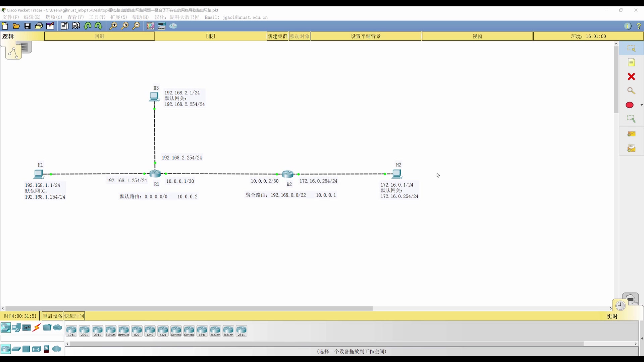Select the Components category icon
The width and height of the screenshot is (644, 362).
coord(26,327)
